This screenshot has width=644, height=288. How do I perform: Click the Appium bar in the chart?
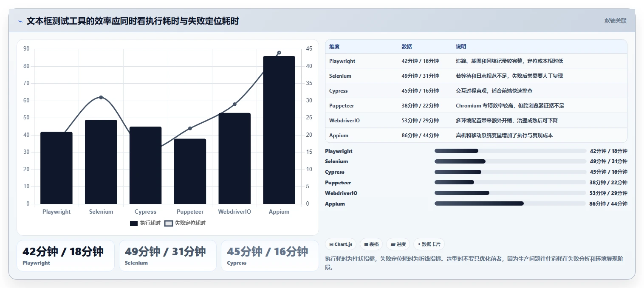[279, 130]
